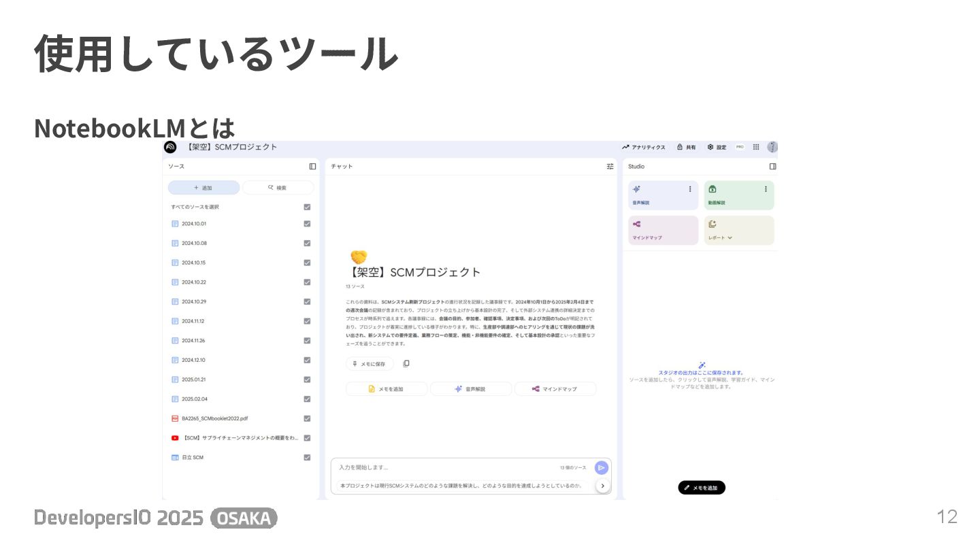The width and height of the screenshot is (980, 551).
Task: Click the magic wand Studio output icon
Action: click(x=702, y=365)
